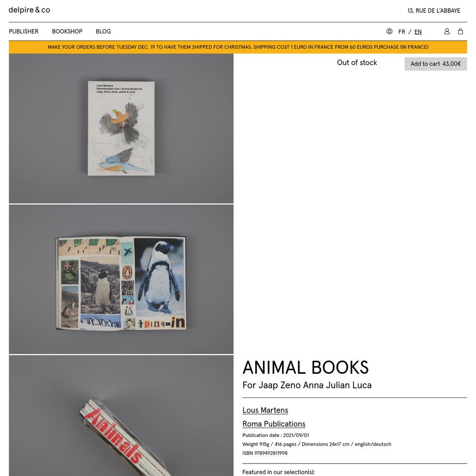The height and width of the screenshot is (476, 476).
Task: Click Add to cart 43,00€ button
Action: click(436, 64)
